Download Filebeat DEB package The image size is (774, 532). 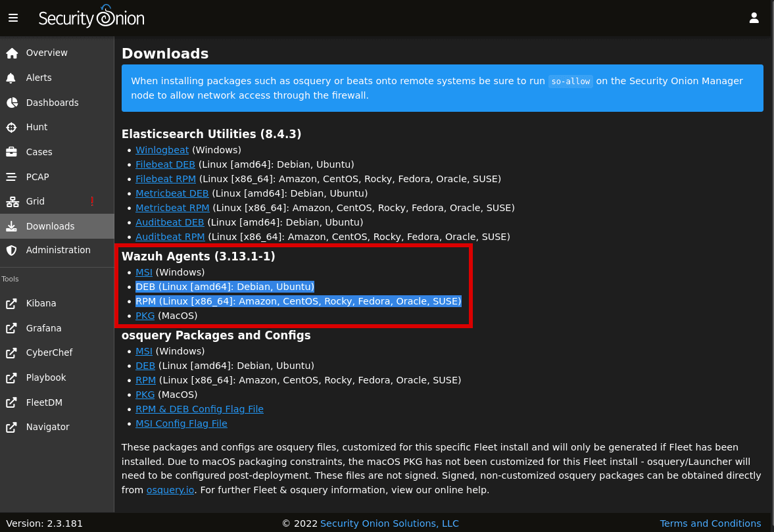pos(165,164)
